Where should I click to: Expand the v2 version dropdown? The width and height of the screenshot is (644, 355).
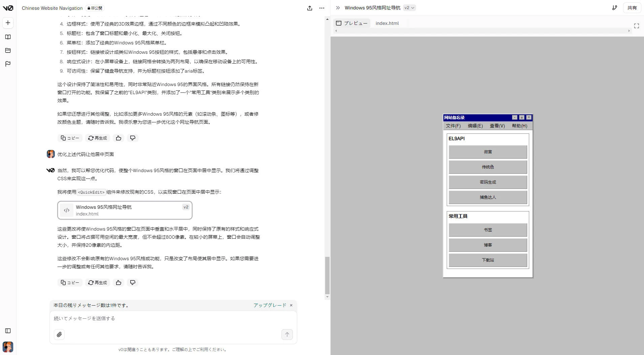409,8
